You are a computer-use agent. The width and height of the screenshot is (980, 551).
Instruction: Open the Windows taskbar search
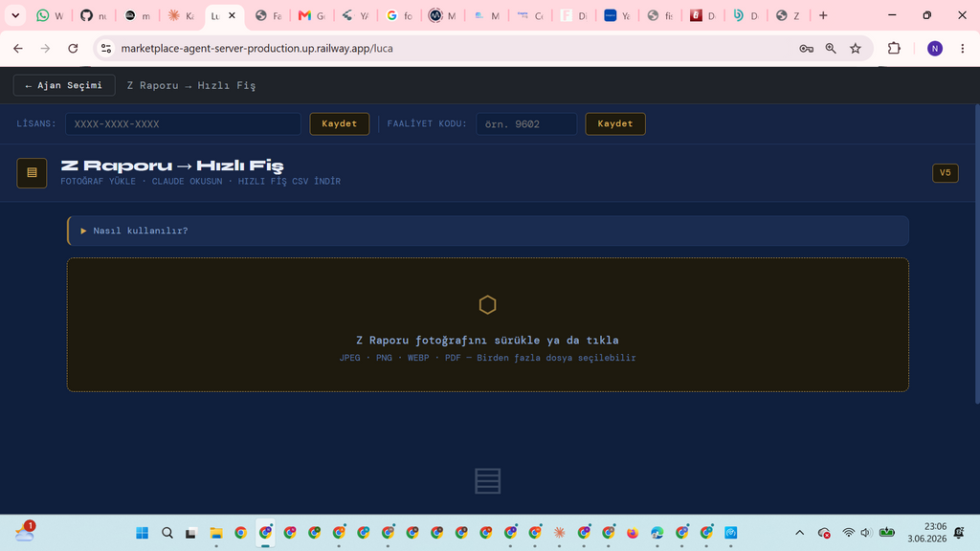coord(167,533)
